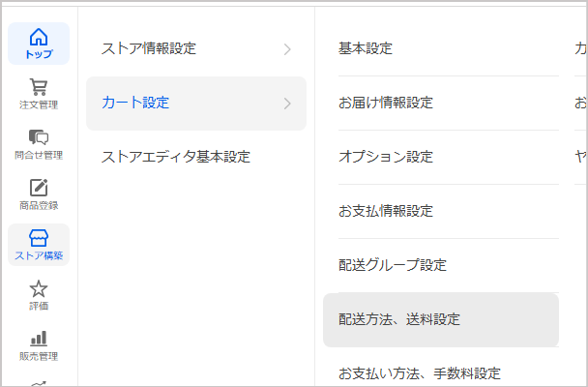
Task: Click the ストア構築 storefront icon
Action: coord(39,238)
